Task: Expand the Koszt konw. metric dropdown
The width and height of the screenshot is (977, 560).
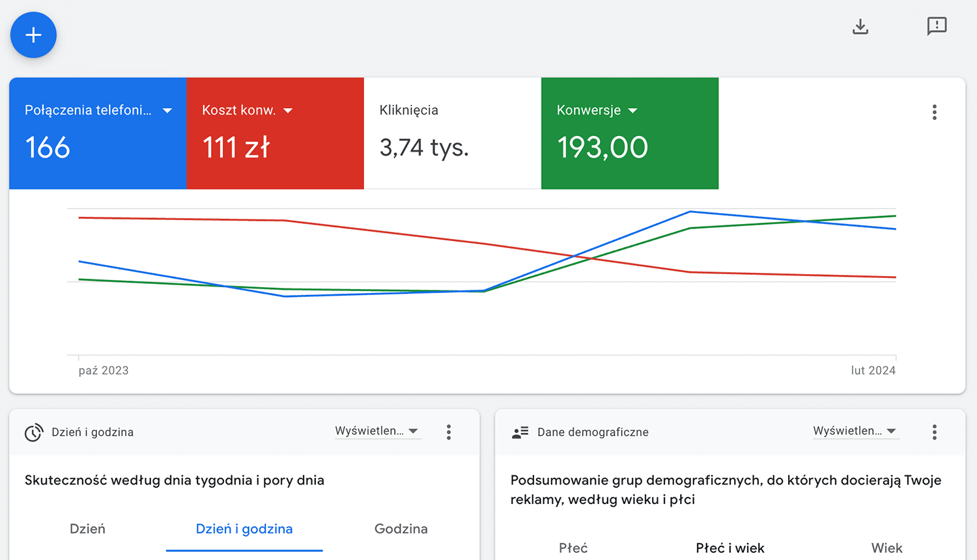Action: coord(288,111)
